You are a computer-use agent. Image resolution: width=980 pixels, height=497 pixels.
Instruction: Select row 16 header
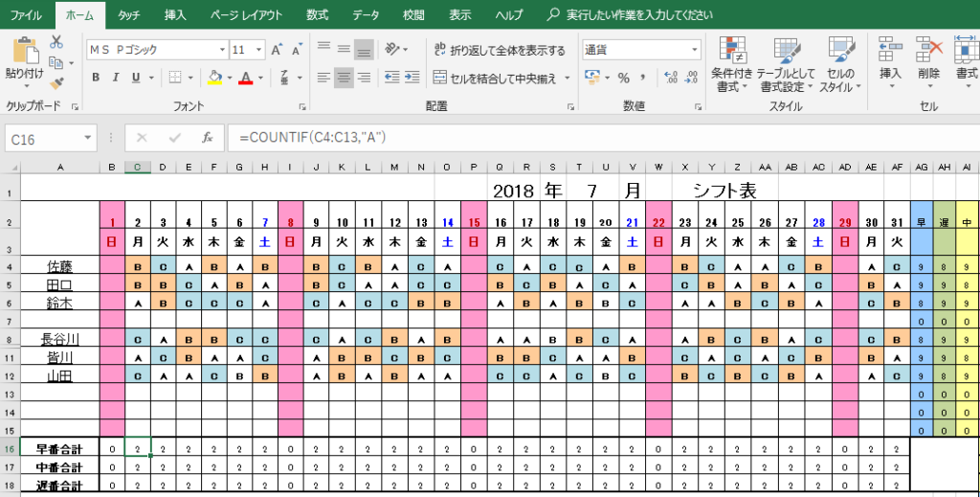(10, 448)
